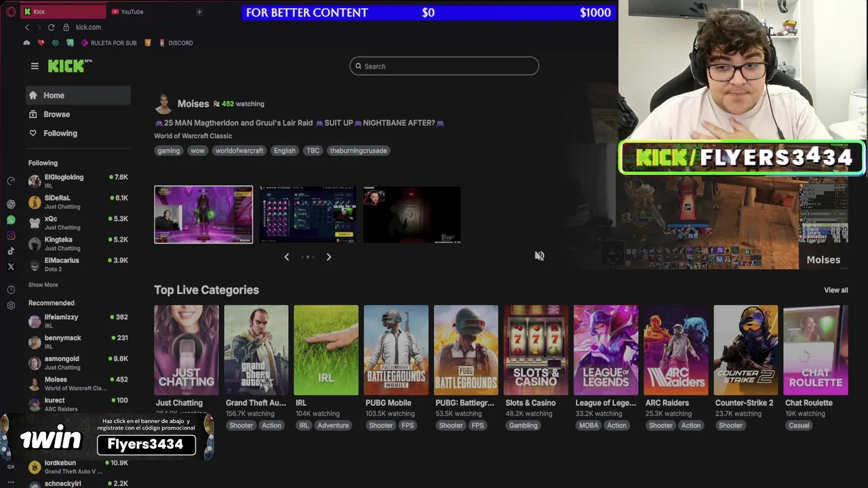This screenshot has width=868, height=488.
Task: Open League of Legends category card
Action: 606,350
